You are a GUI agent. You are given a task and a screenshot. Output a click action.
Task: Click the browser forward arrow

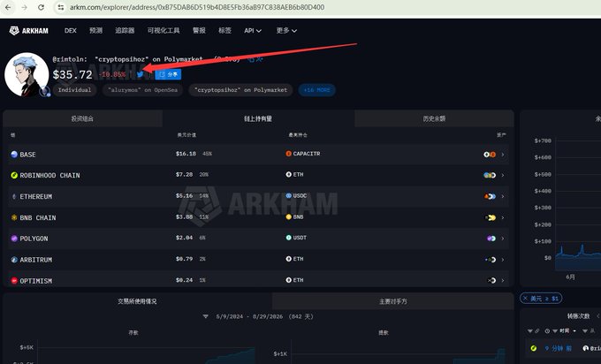[25, 7]
